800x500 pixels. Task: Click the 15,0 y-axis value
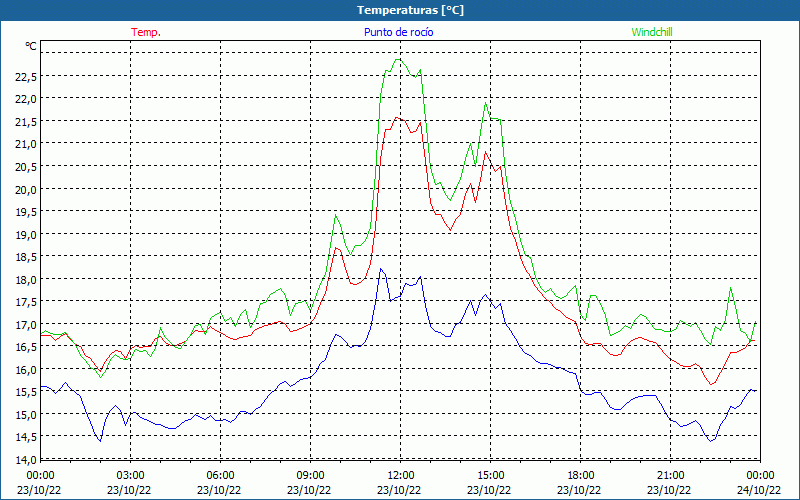point(26,415)
